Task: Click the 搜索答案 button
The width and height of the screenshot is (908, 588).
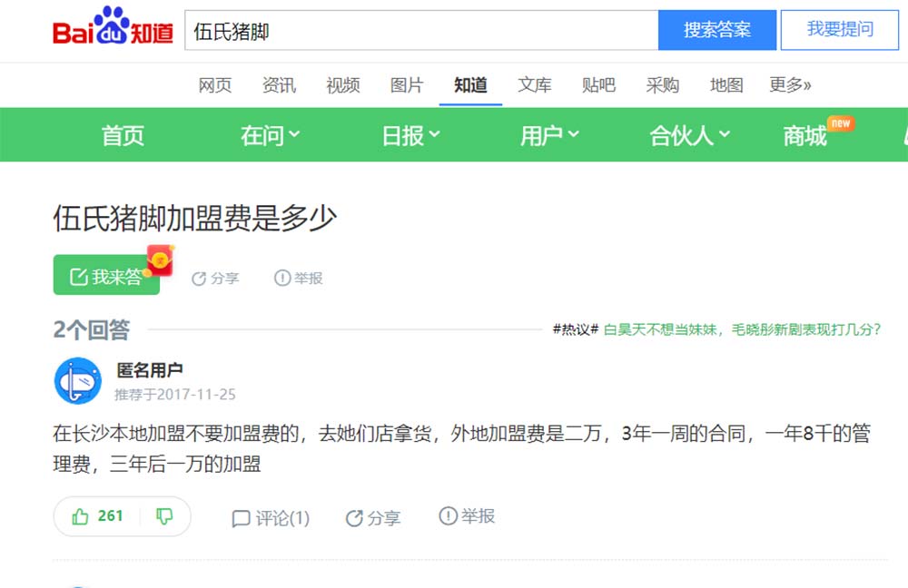Action: tap(717, 30)
